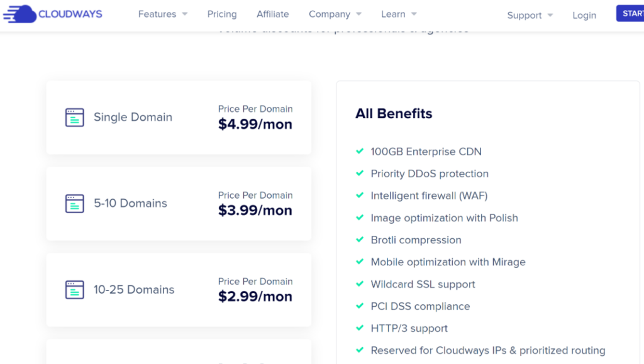
Task: Click the Intelligent firewall (WAF) text
Action: tap(429, 196)
